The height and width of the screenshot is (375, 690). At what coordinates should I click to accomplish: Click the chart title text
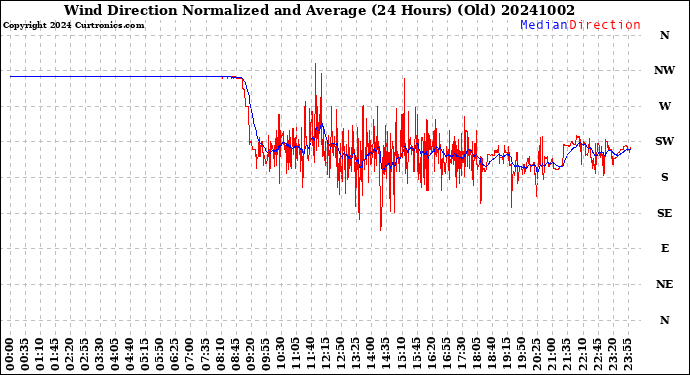(x=319, y=10)
